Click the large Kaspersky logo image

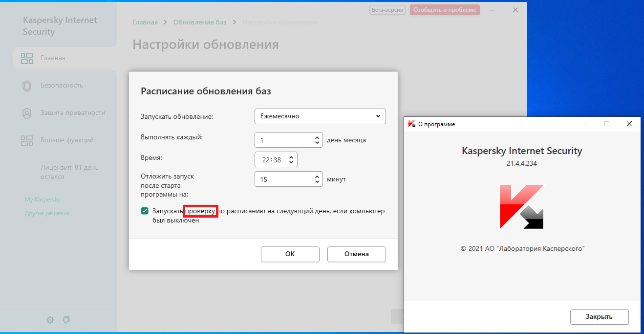pyautogui.click(x=521, y=207)
